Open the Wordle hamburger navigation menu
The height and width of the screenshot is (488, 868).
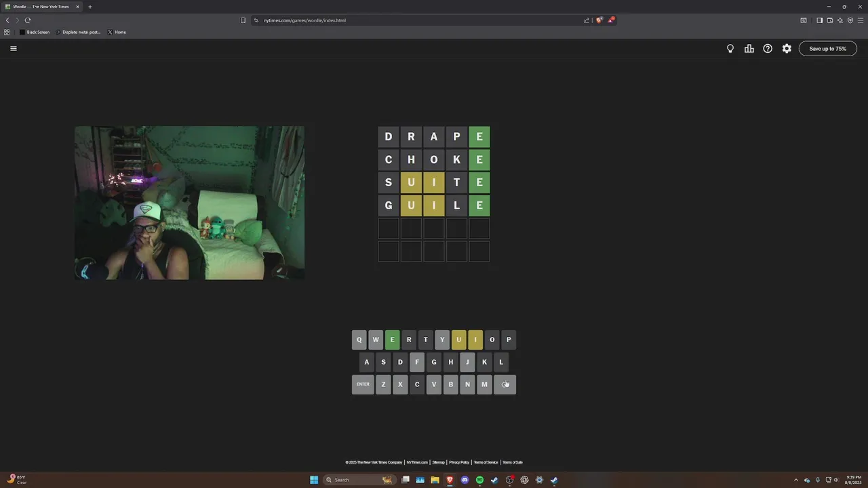pos(14,48)
